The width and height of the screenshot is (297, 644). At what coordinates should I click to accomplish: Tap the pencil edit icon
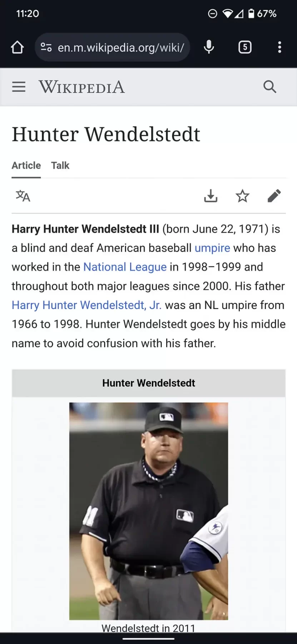[x=274, y=196]
